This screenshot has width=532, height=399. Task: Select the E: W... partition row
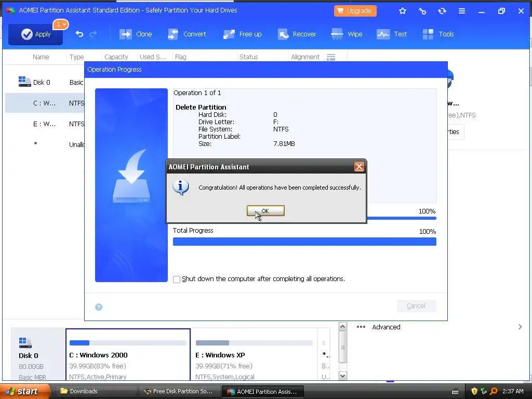click(x=45, y=124)
